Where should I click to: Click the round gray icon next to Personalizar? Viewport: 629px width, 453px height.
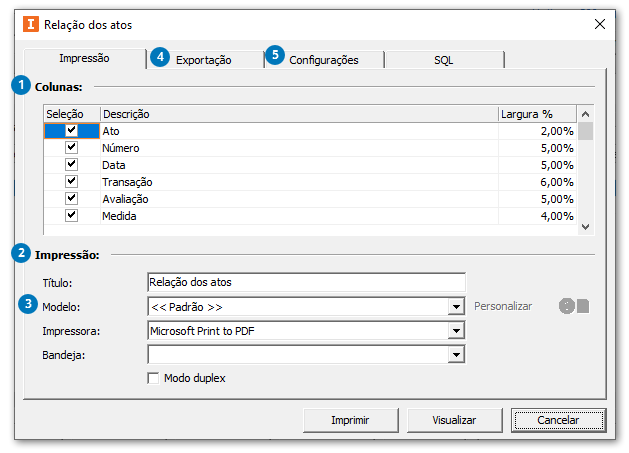567,306
